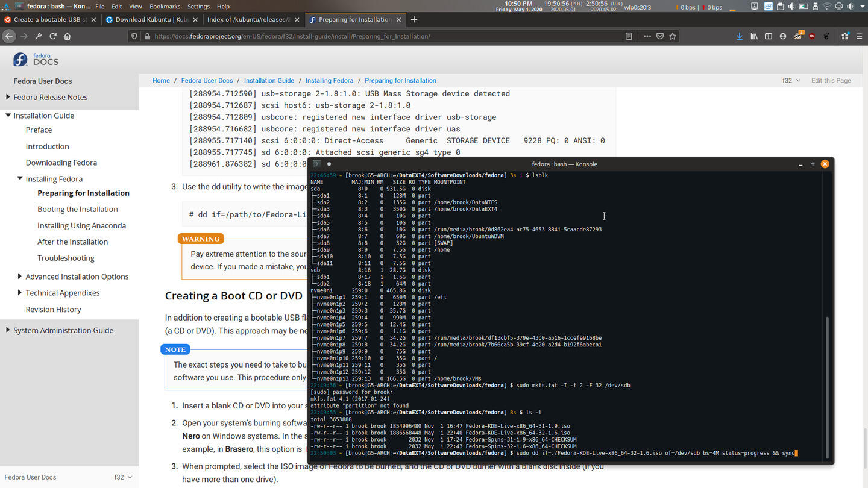Viewport: 868px width, 488px height.
Task: Reload the Fedora docs page
Action: (x=52, y=36)
